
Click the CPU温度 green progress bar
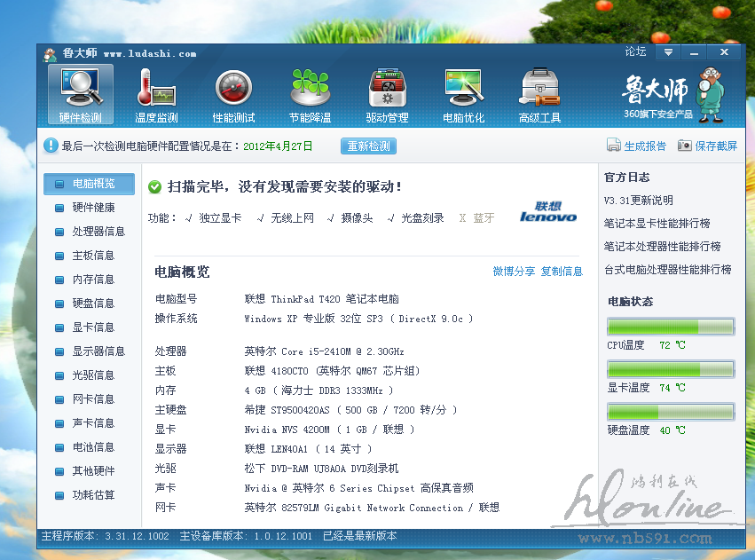[x=671, y=327]
